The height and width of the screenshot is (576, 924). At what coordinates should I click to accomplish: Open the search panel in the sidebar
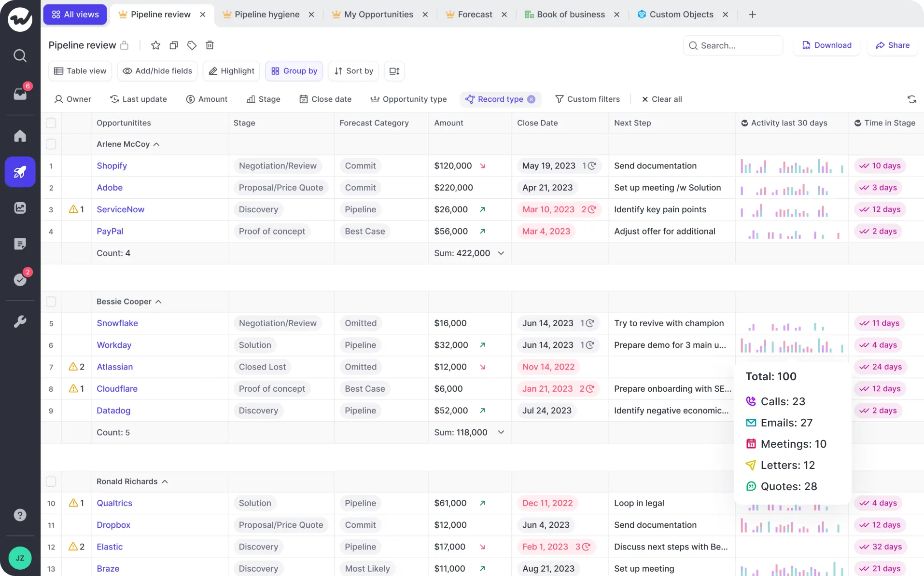pos(20,55)
